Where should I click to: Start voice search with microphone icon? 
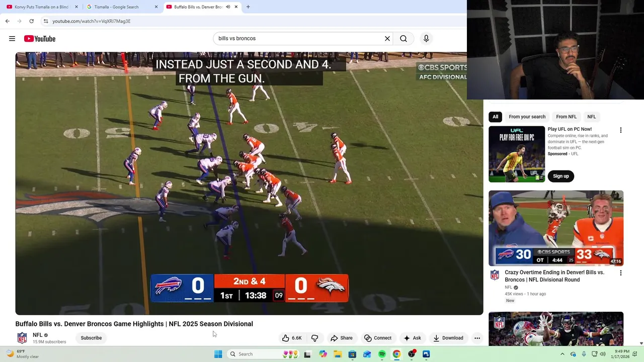point(426,39)
